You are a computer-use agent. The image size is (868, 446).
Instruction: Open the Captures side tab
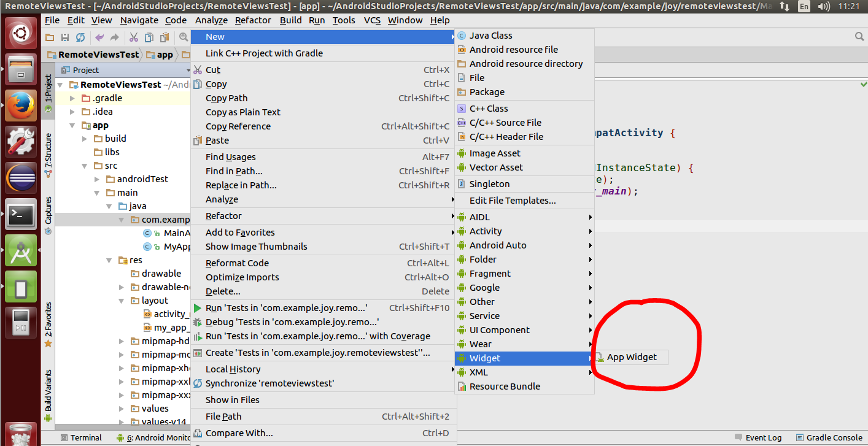click(48, 216)
